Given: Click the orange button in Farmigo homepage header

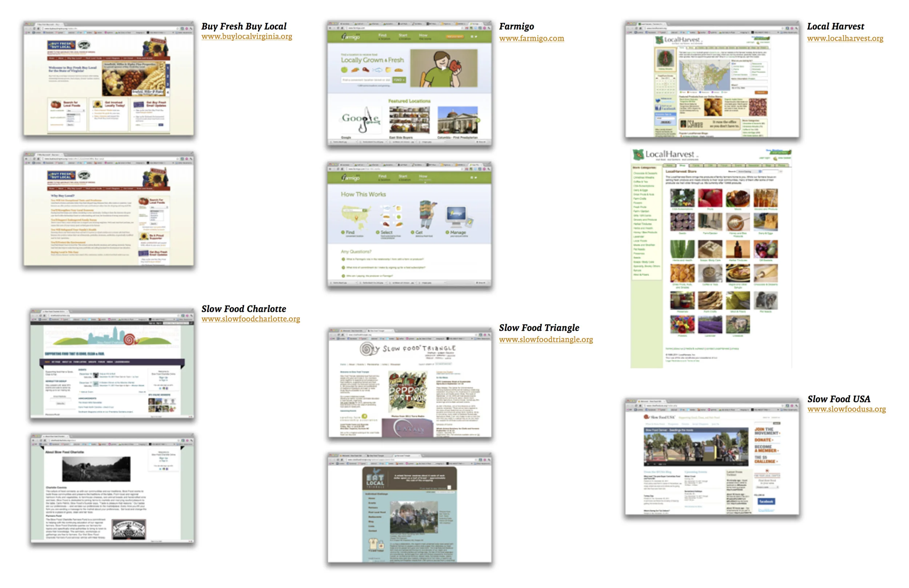Looking at the screenshot, I should [x=454, y=37].
